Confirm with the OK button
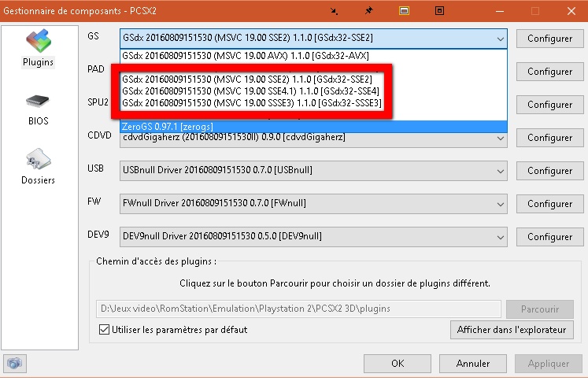The height and width of the screenshot is (381, 588). [x=398, y=364]
